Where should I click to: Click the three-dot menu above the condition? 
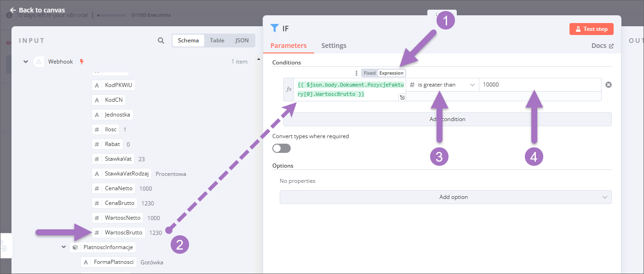[356, 73]
